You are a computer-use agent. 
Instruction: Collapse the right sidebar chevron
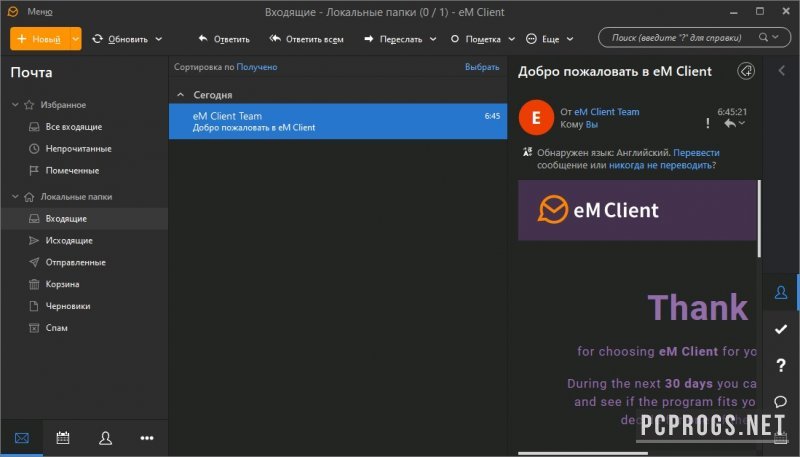pos(782,70)
